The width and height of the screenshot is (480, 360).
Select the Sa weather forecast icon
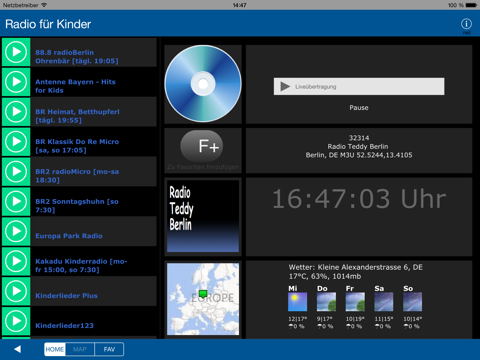tap(384, 302)
